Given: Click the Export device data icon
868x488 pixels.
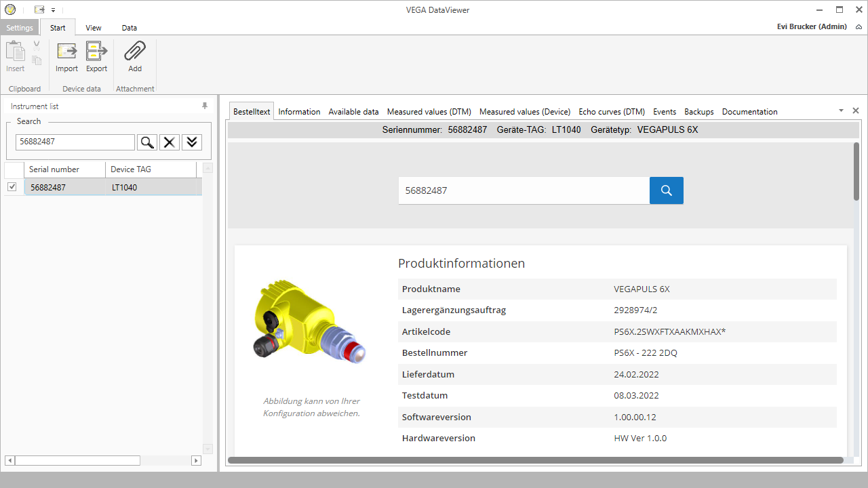Looking at the screenshot, I should click(x=96, y=52).
